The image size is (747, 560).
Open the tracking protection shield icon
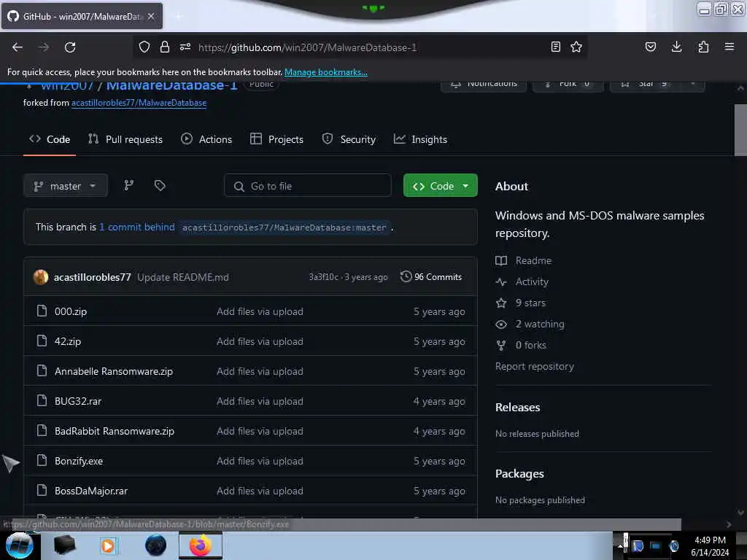(144, 47)
